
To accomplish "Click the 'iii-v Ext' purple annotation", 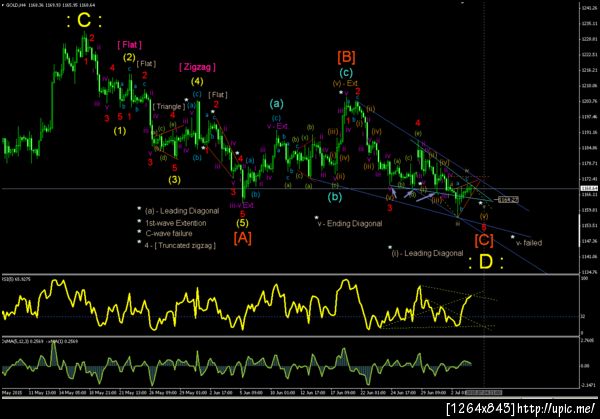I will point(241,205).
